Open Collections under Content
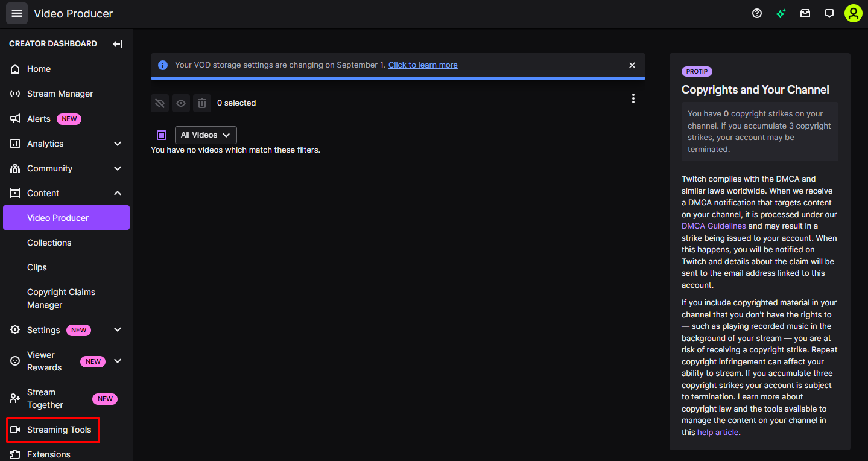Screen dimensions: 868x461 point(66,243)
